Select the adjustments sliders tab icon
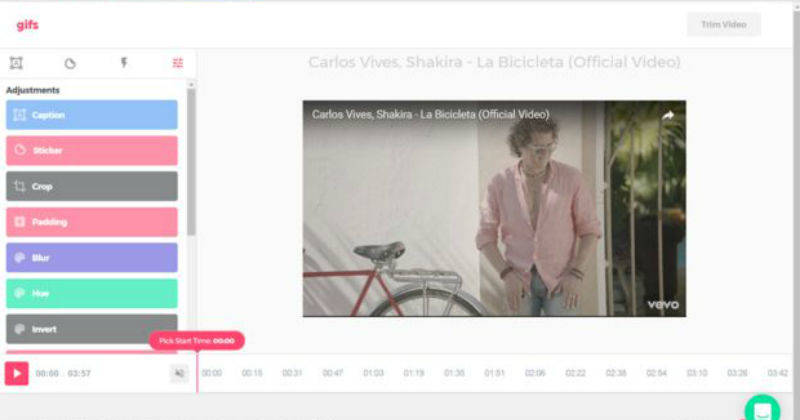This screenshot has height=420, width=800. click(x=178, y=63)
